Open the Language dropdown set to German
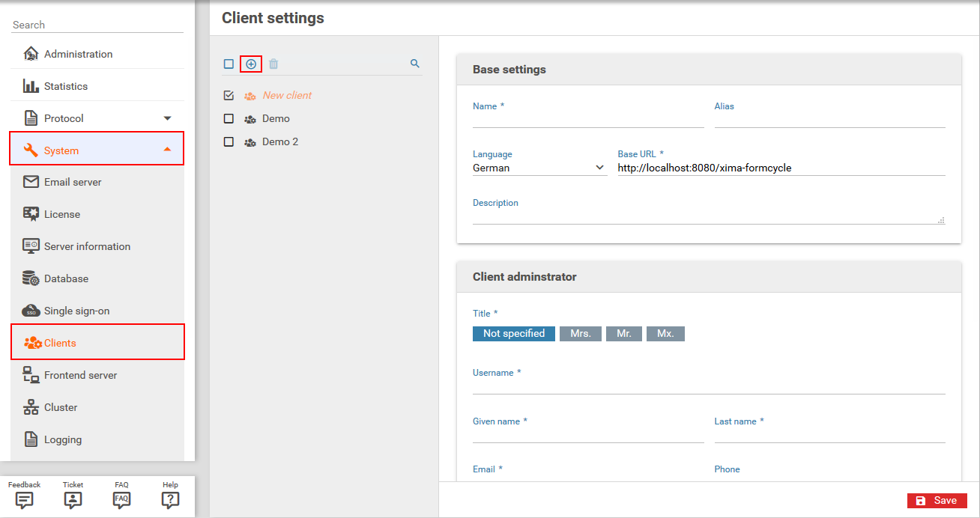Screen dimensions: 980x518 539,168
